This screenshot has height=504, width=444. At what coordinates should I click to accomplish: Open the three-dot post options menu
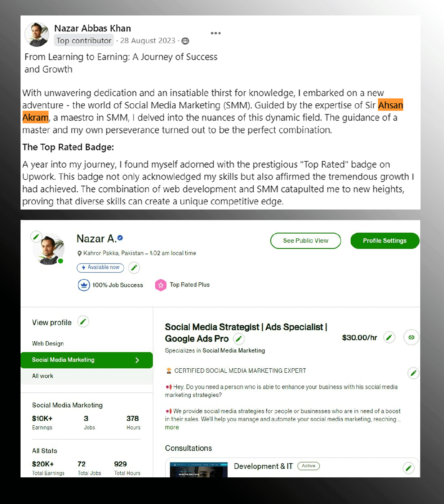pyautogui.click(x=216, y=33)
